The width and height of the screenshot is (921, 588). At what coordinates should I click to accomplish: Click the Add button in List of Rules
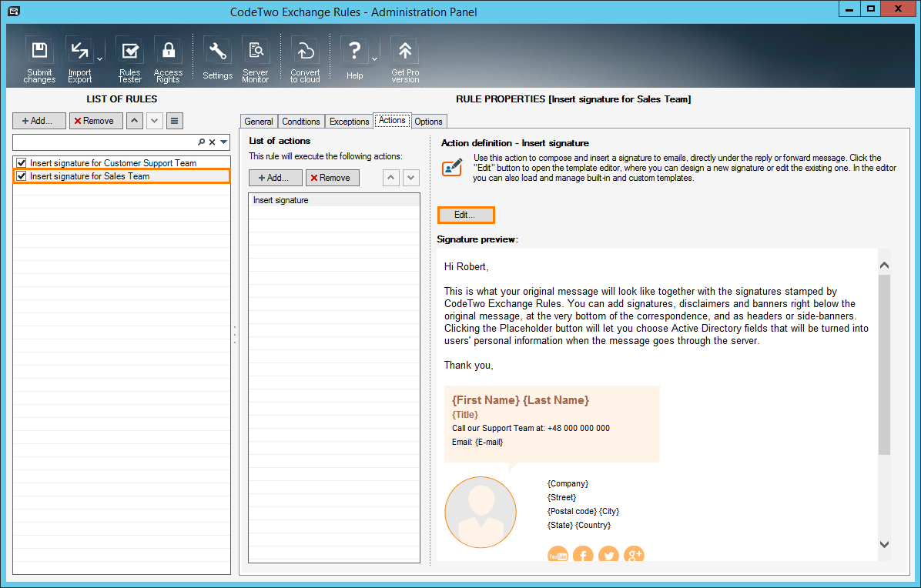pyautogui.click(x=39, y=121)
